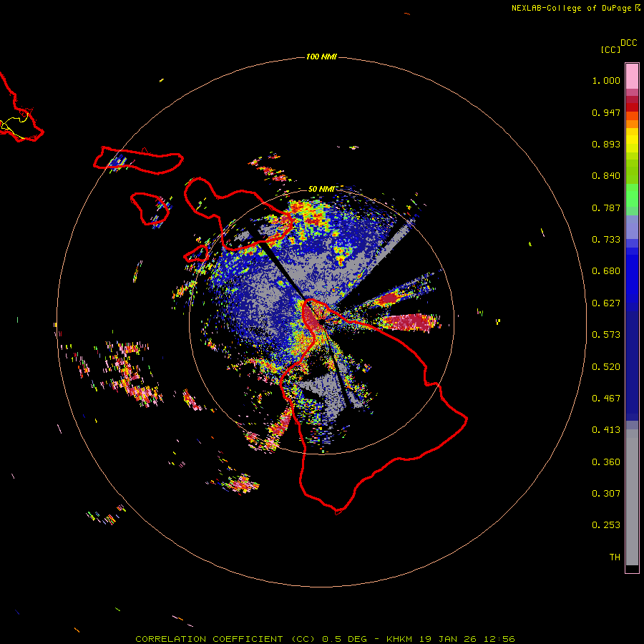The image size is (644, 644).
Task: Click the [CC] legend unit label
Action: [610, 49]
